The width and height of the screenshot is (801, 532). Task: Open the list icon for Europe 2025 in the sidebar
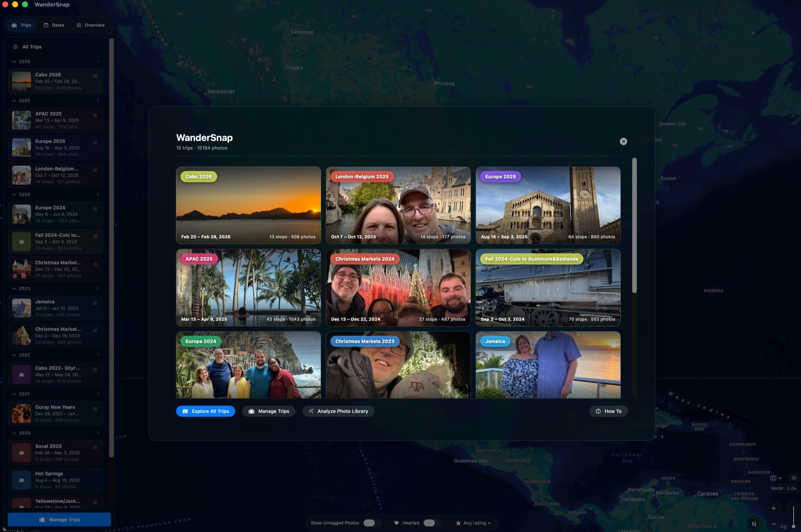pos(95,143)
